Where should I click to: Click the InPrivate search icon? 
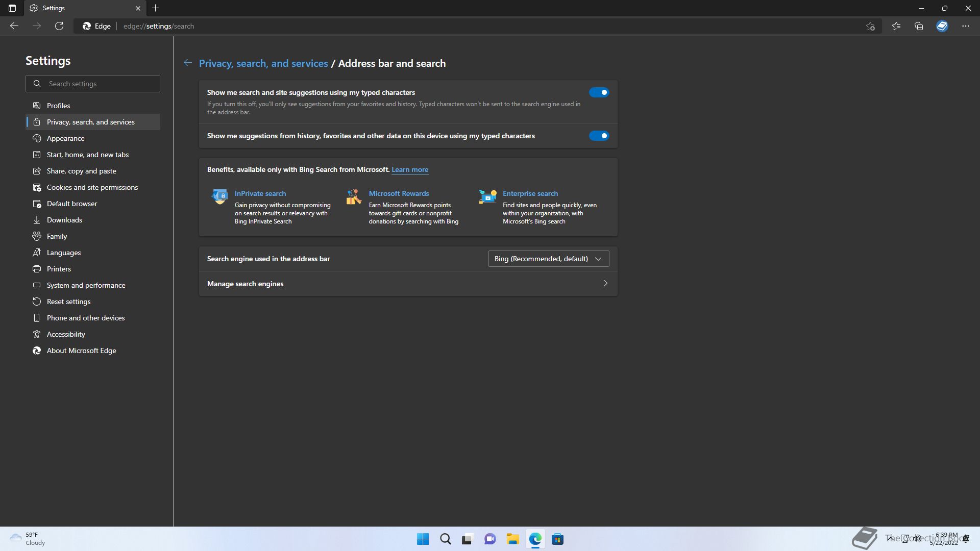pyautogui.click(x=220, y=196)
